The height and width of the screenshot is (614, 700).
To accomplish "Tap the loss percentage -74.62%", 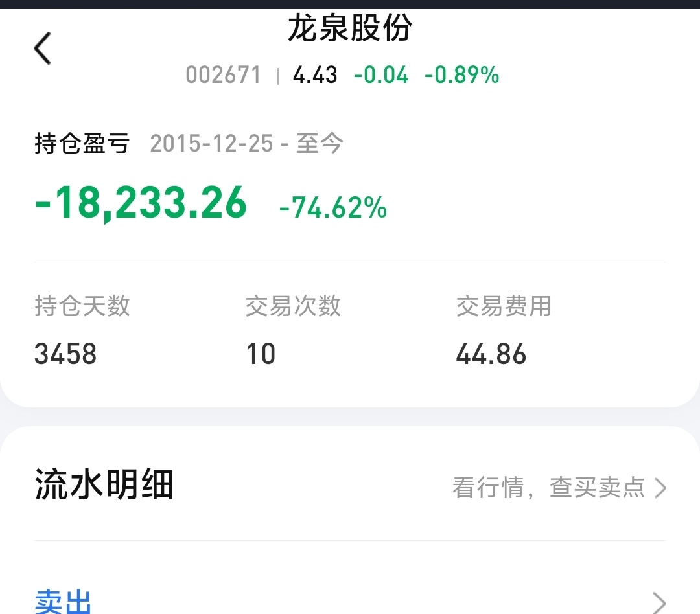I will tap(333, 207).
